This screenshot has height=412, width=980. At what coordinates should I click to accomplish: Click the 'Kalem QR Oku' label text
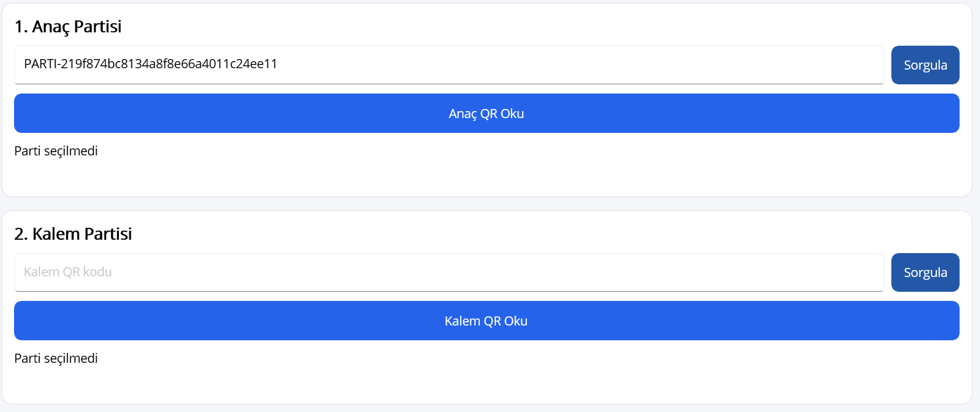point(486,321)
